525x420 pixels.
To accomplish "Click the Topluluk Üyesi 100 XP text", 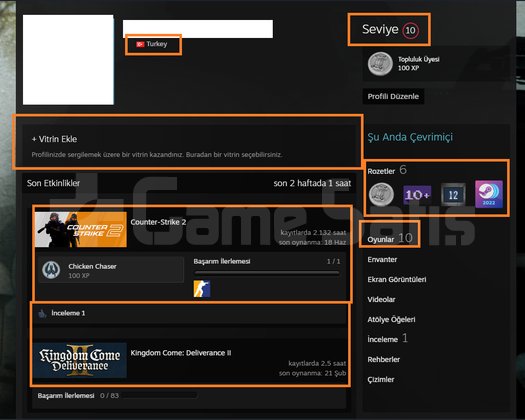I will point(419,64).
